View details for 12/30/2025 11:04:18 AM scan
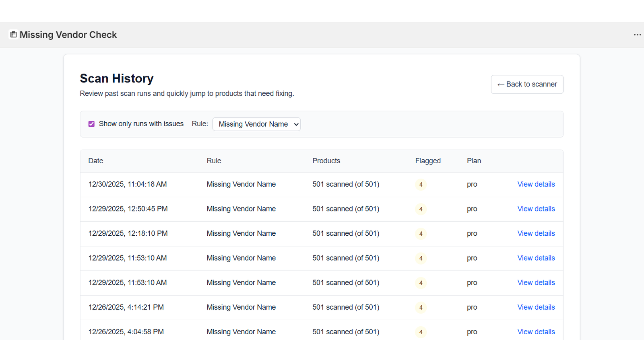Image resolution: width=644 pixels, height=362 pixels. pos(536,184)
